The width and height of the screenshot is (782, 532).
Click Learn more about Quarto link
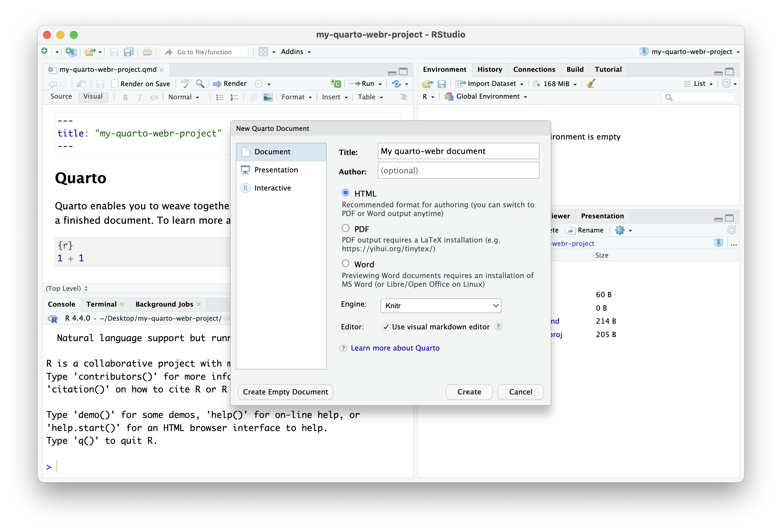point(386,348)
